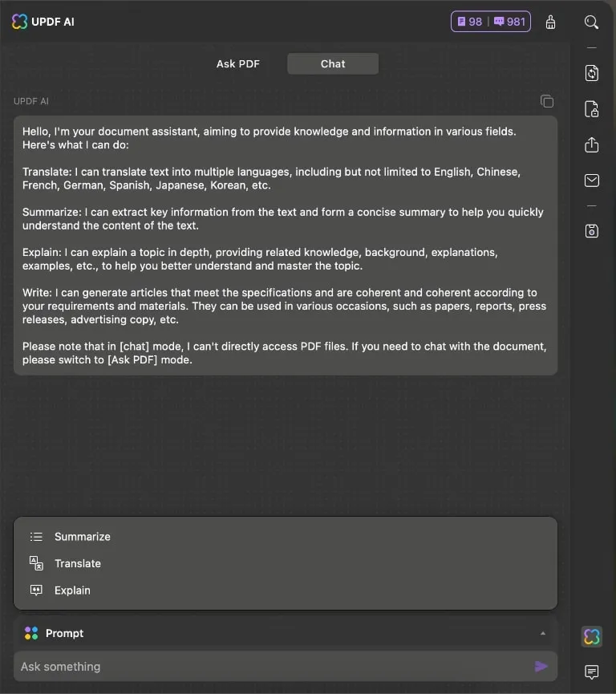
Task: Click the save as other icon
Action: (x=592, y=231)
